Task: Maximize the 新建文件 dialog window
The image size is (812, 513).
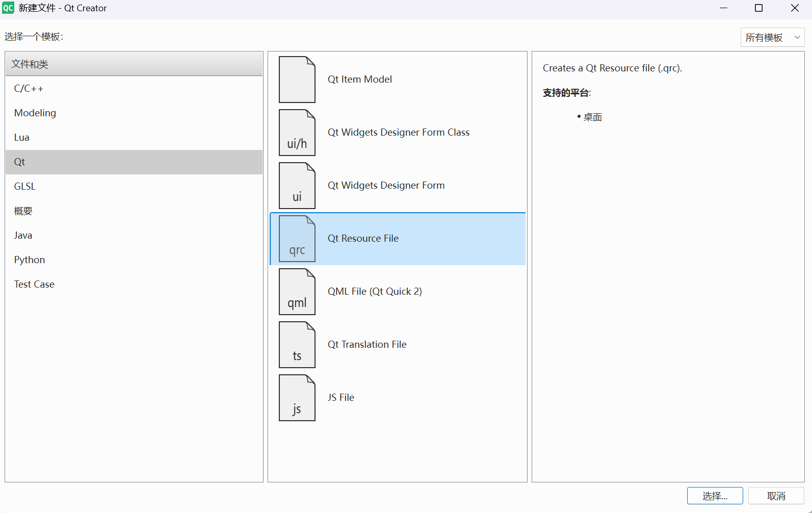Action: [x=758, y=8]
